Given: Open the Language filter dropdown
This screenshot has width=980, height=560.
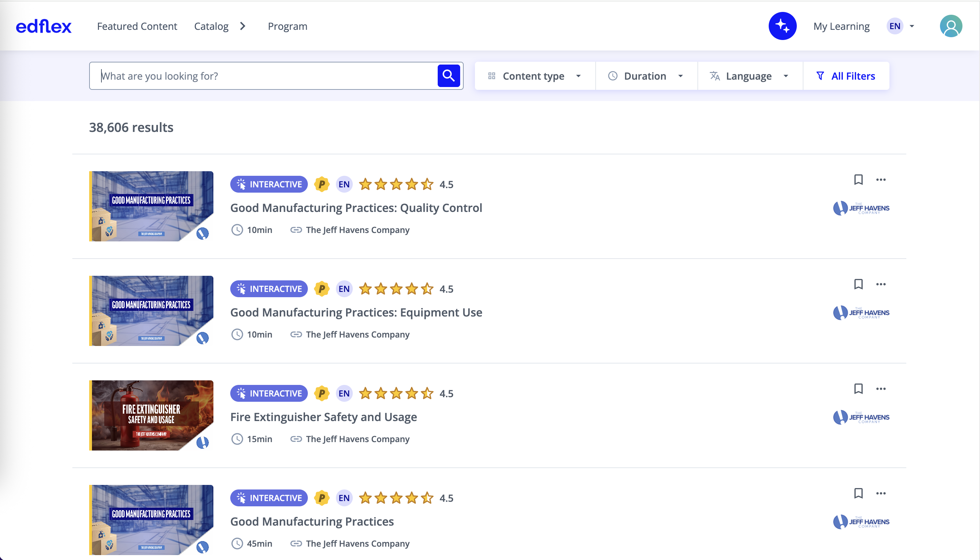Looking at the screenshot, I should pyautogui.click(x=750, y=76).
